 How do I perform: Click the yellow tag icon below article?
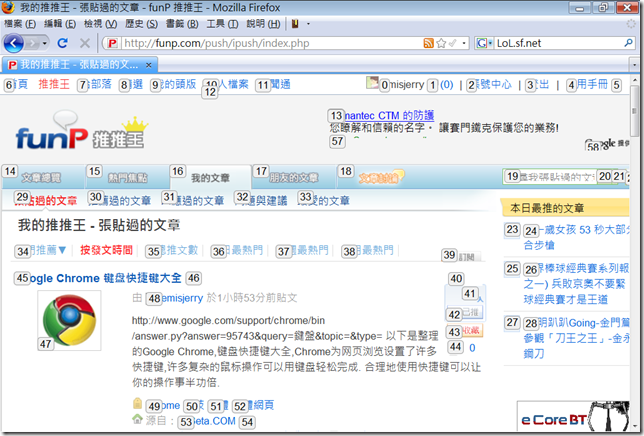click(138, 403)
